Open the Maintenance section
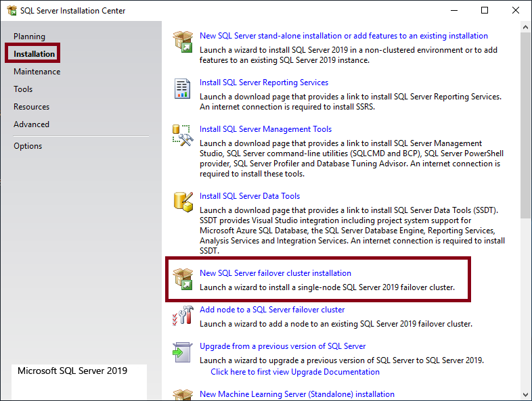 (37, 72)
